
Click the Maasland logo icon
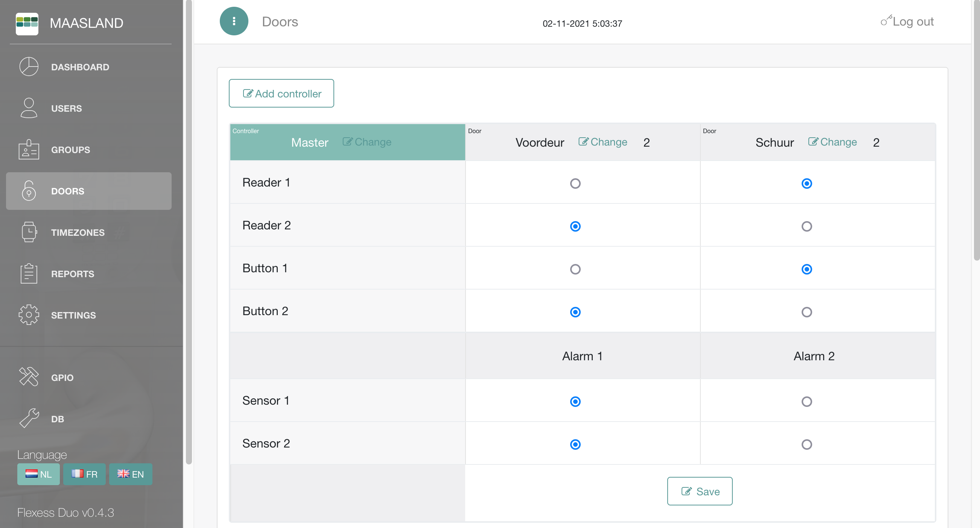27,24
